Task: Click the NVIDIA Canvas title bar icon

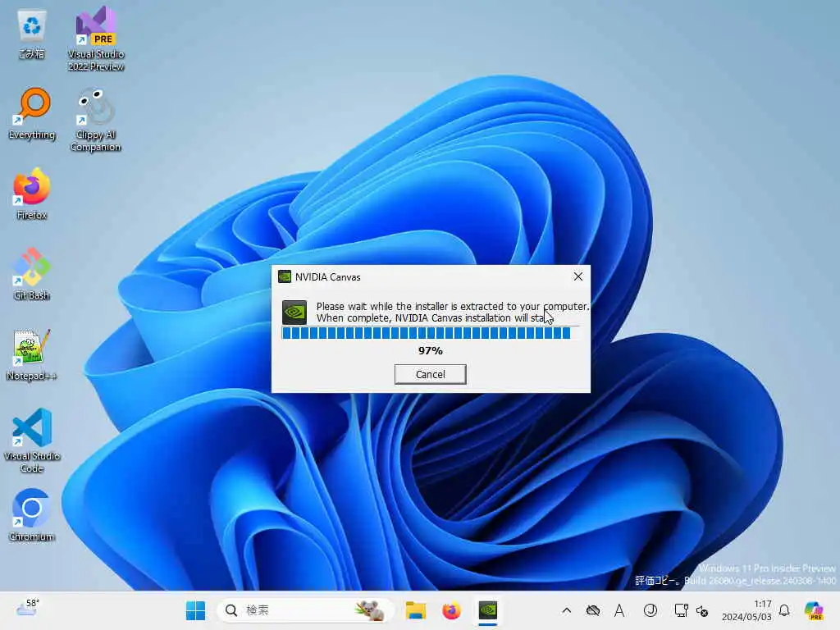Action: [285, 277]
